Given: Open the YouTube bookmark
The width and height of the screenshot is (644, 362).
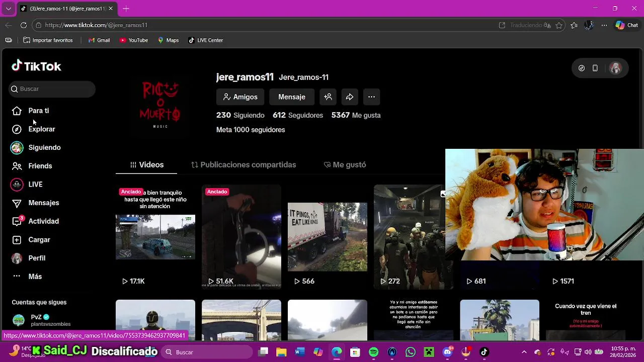Looking at the screenshot, I should coord(134,40).
